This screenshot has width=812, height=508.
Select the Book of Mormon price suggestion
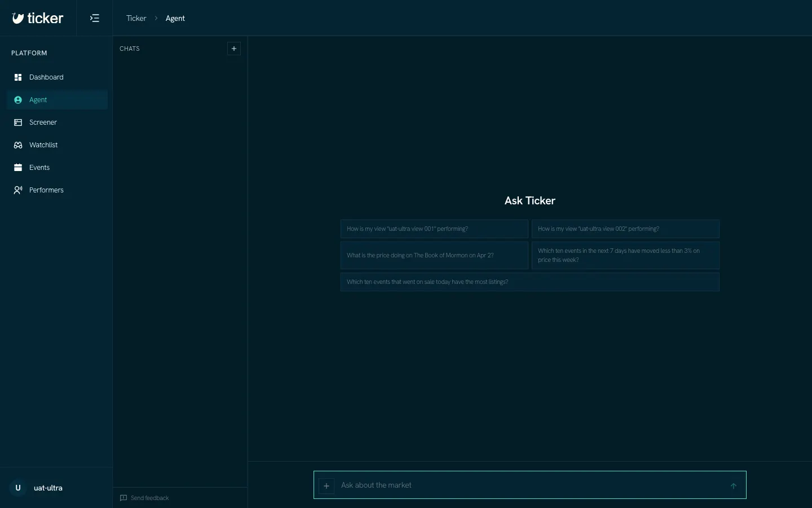434,255
